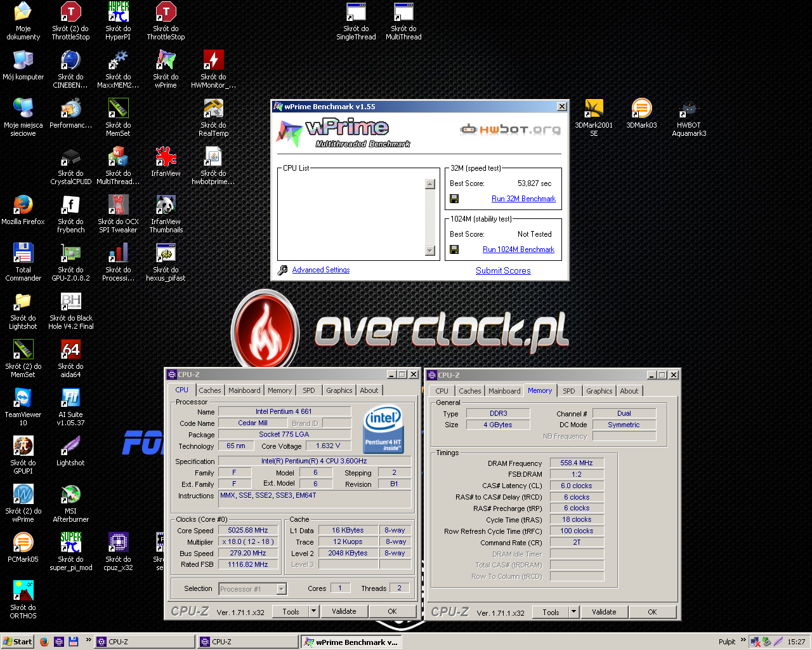Image resolution: width=812 pixels, height=650 pixels.
Task: Click the save icon under 32M score
Action: 454,199
